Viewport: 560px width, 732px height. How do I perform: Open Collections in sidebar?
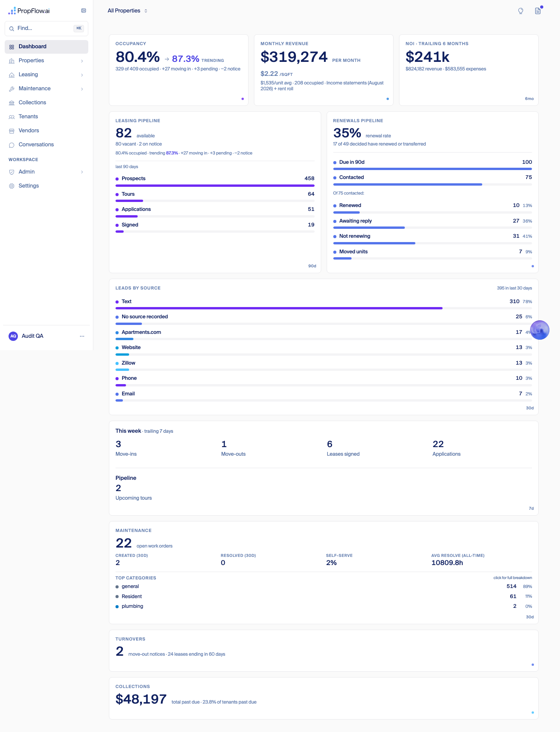click(46, 103)
